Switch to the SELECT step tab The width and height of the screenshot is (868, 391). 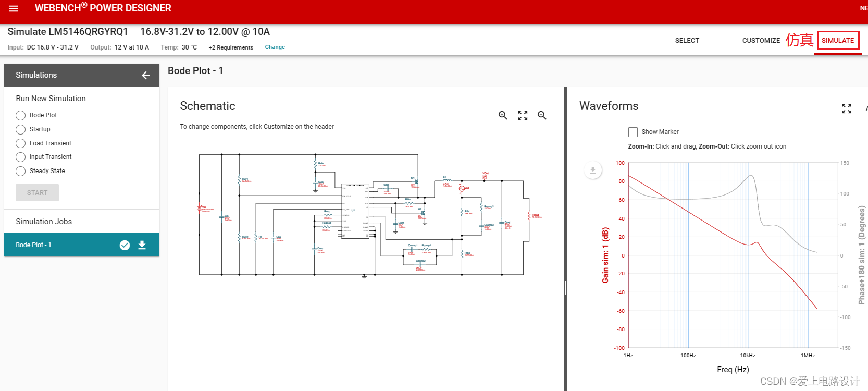pos(687,41)
